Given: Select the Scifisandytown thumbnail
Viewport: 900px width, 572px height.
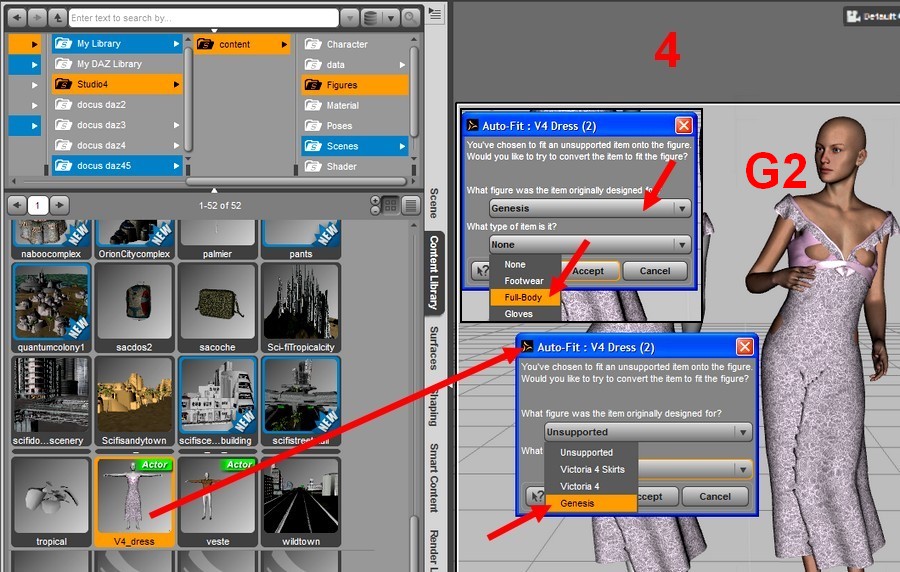Looking at the screenshot, I should coord(134,402).
